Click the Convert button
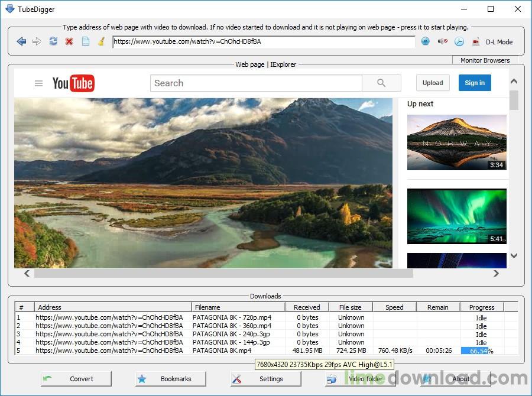Image resolution: width=532 pixels, height=396 pixels. [76, 379]
